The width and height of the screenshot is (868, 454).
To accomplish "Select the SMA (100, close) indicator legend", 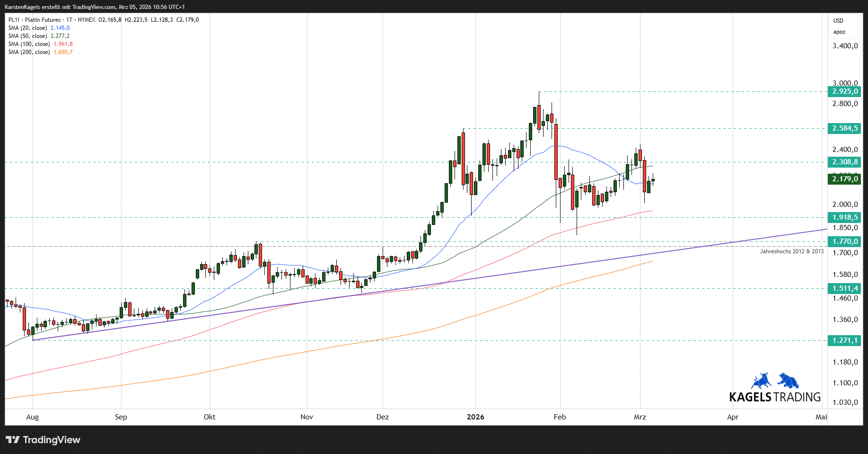I will tap(29, 44).
